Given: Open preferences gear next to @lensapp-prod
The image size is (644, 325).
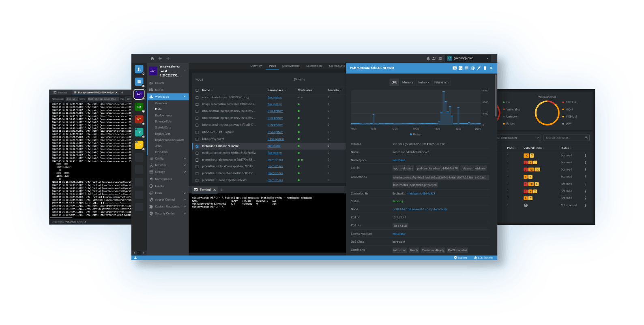Looking at the screenshot, I should pos(440,58).
